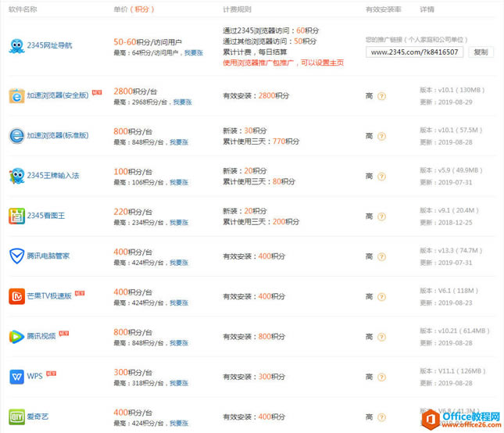Click the 加速浏览器(标准版) icon
This screenshot has height=433, width=504.
pos(16,136)
